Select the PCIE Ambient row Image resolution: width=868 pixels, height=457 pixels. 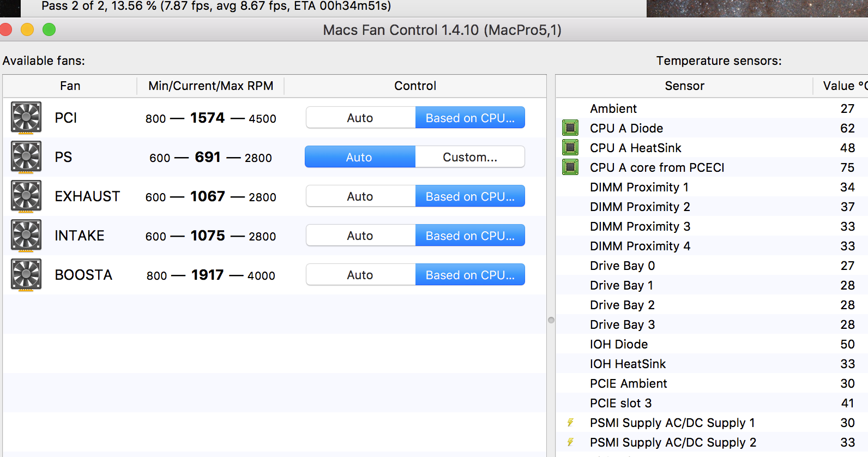click(x=712, y=383)
